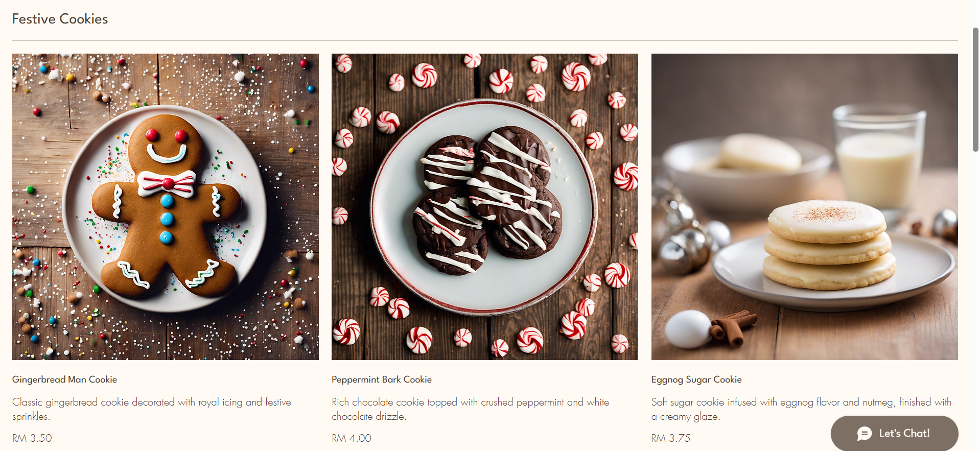Click the cinnamon sticks in eggnog photo
Image resolution: width=980 pixels, height=451 pixels.
(733, 327)
